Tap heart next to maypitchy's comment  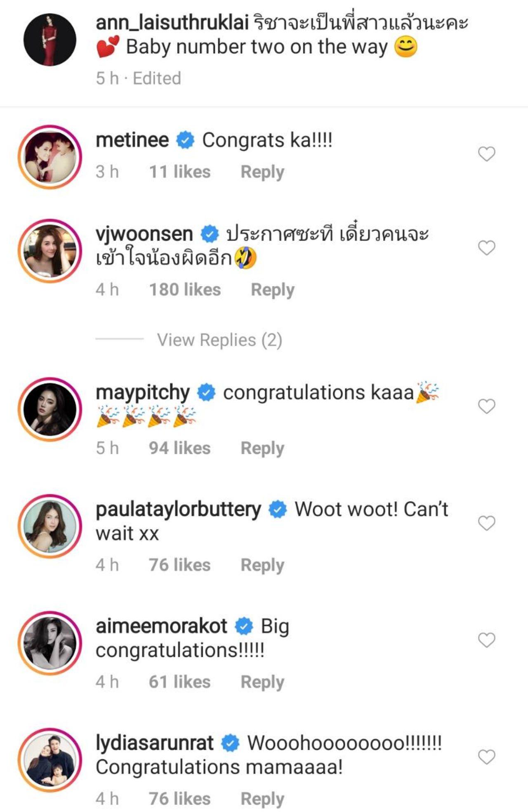point(486,406)
